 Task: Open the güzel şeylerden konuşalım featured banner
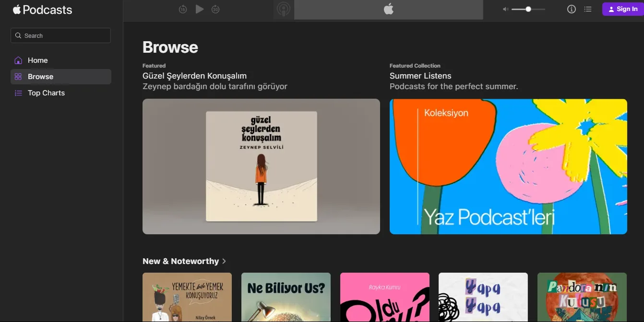pos(261,166)
